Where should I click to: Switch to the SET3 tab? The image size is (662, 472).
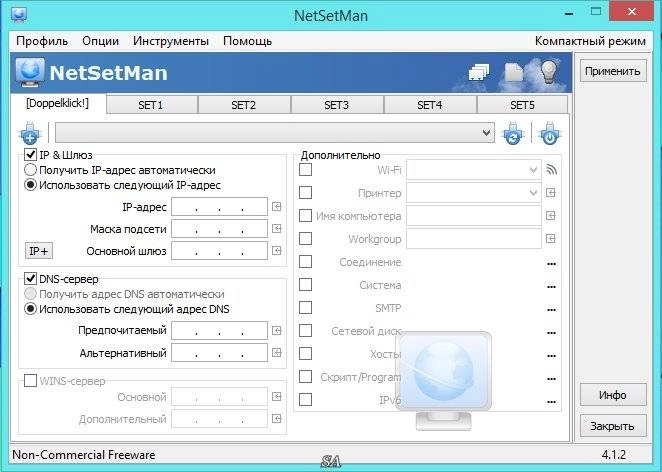[x=336, y=105]
